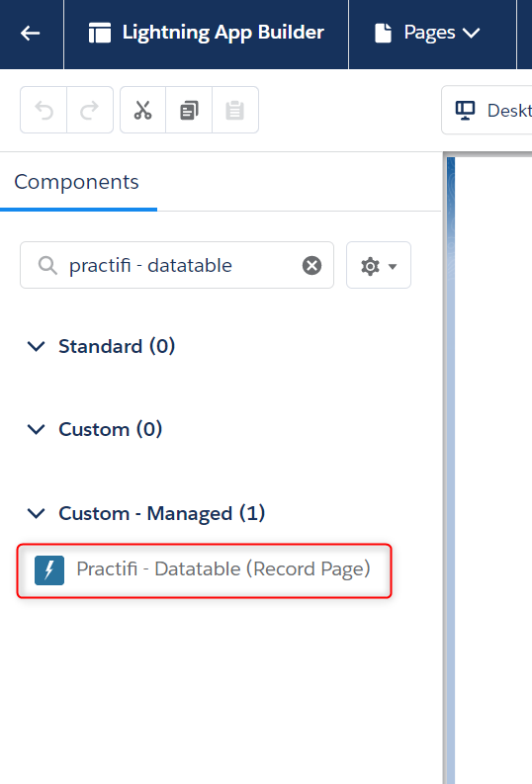
Task: Click the Lightning App Builder icon
Action: coord(100,34)
